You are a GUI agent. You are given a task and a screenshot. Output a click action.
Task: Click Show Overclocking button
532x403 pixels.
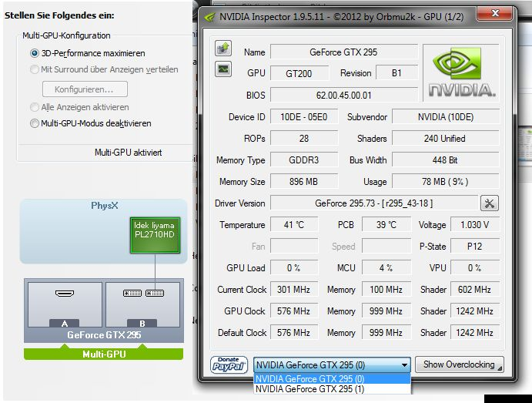(459, 364)
